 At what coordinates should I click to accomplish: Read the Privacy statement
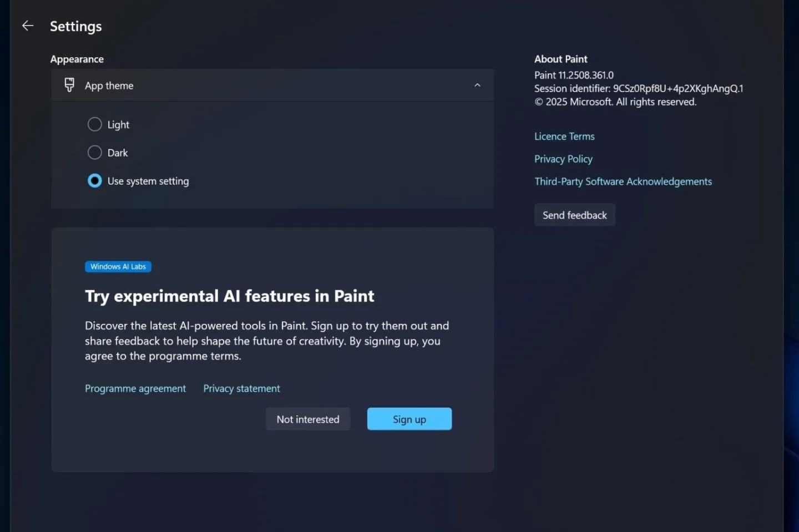(x=241, y=388)
